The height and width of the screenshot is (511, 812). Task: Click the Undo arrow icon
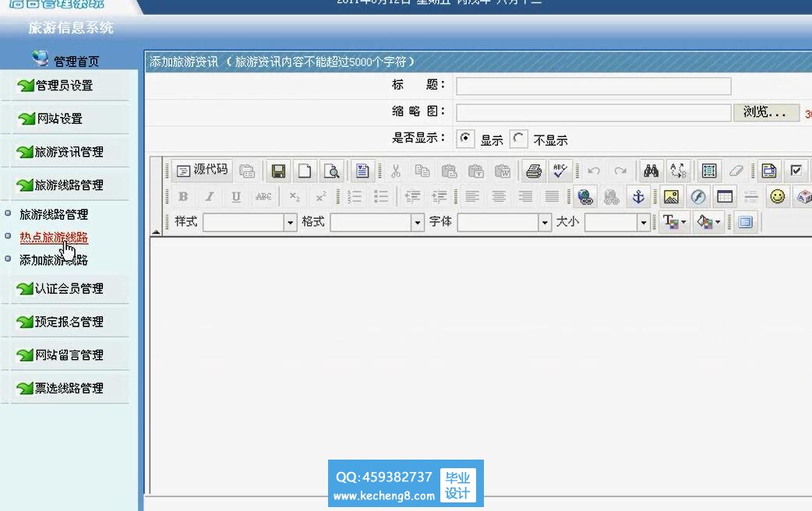point(594,171)
